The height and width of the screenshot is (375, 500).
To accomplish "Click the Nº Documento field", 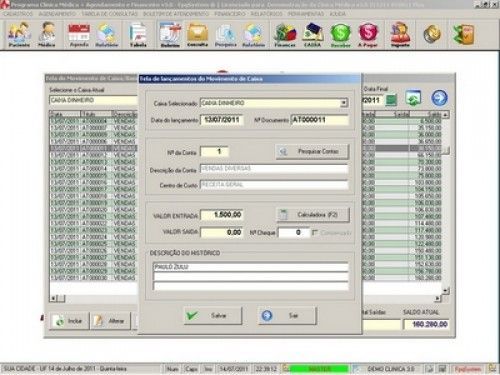I will [x=320, y=120].
